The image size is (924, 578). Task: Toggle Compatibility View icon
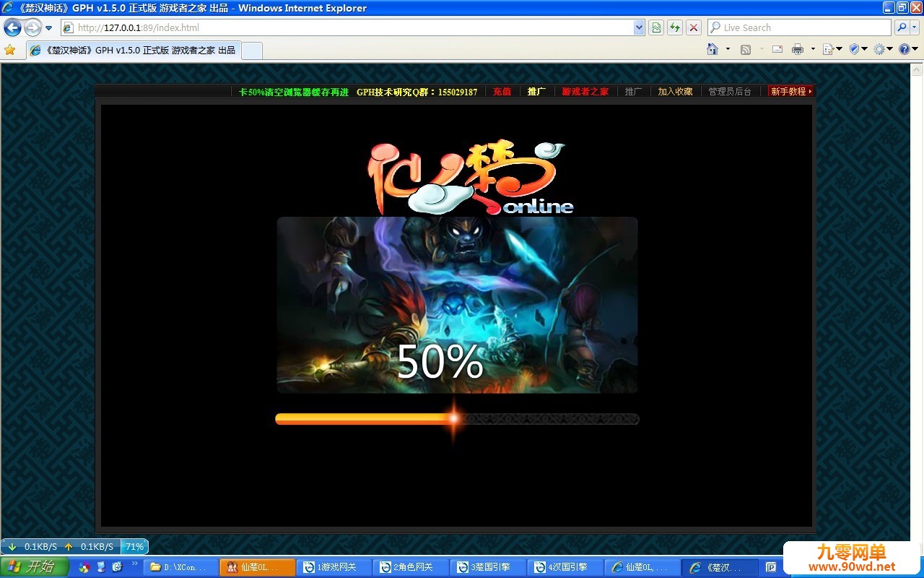coord(656,27)
